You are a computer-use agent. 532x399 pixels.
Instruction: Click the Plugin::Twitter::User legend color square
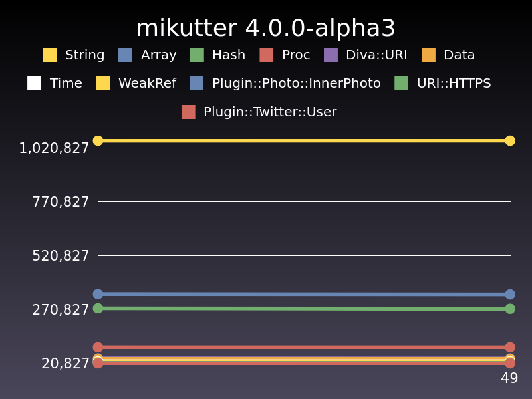pos(188,112)
